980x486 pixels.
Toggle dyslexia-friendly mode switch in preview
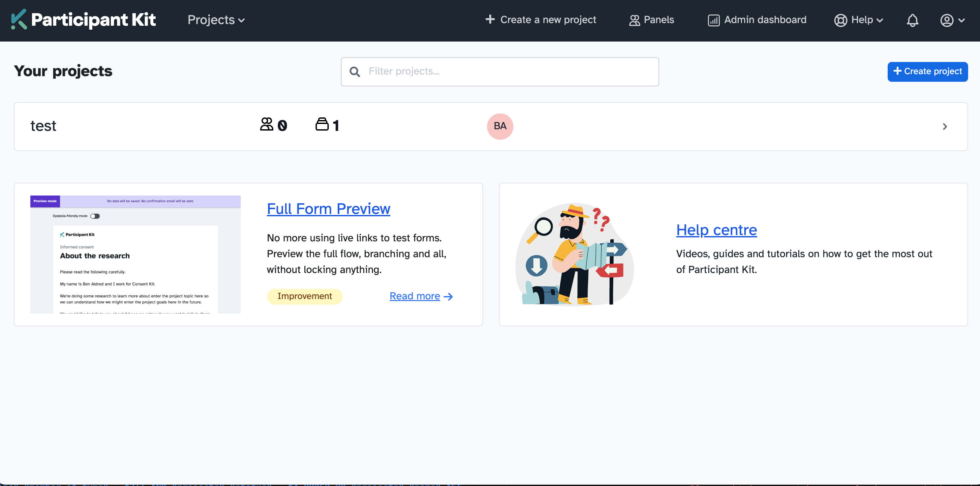coord(95,216)
